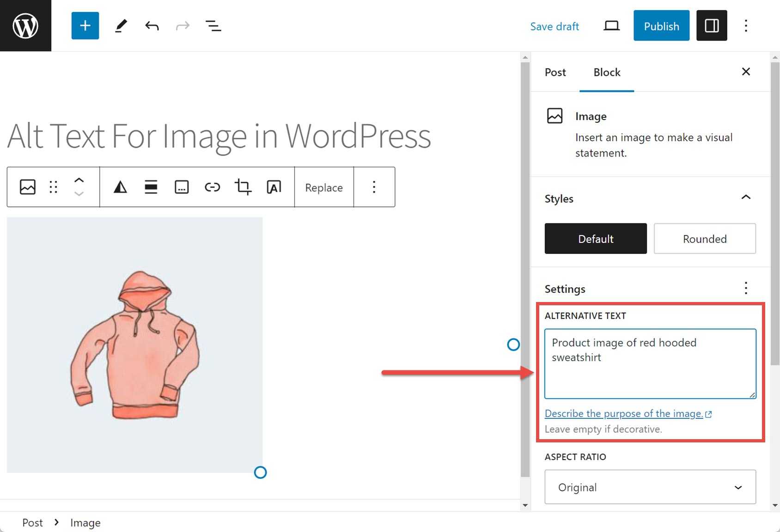Screen dimensions: 780x532
Task: Click the Image breadcrumb in footer
Action: pos(85,523)
